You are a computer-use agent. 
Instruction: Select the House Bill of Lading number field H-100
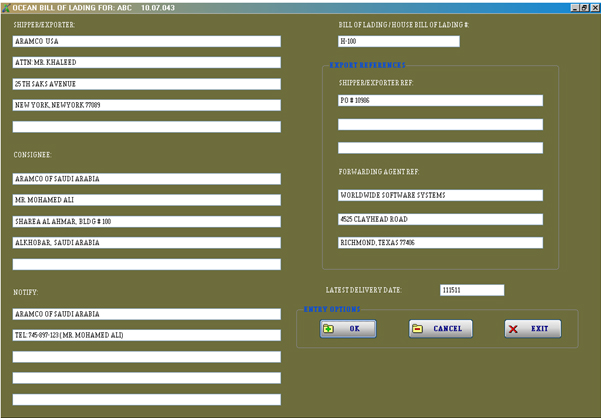(x=399, y=42)
